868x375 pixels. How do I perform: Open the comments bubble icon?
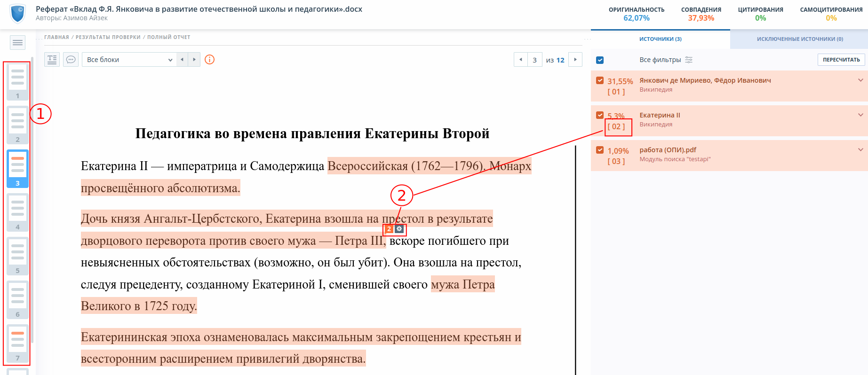coord(71,60)
